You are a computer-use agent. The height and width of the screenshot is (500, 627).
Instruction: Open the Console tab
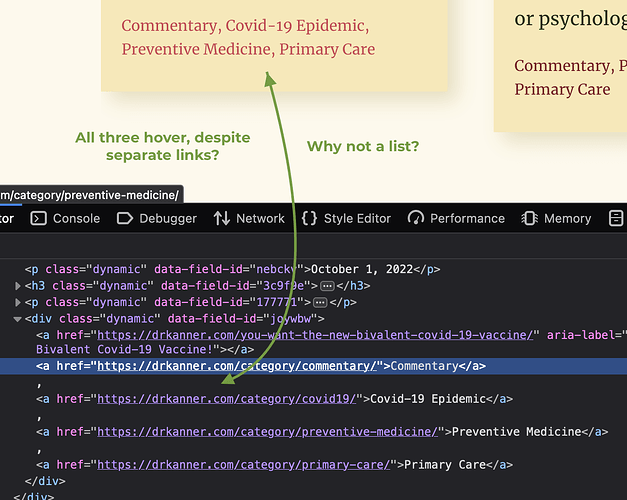(65, 218)
